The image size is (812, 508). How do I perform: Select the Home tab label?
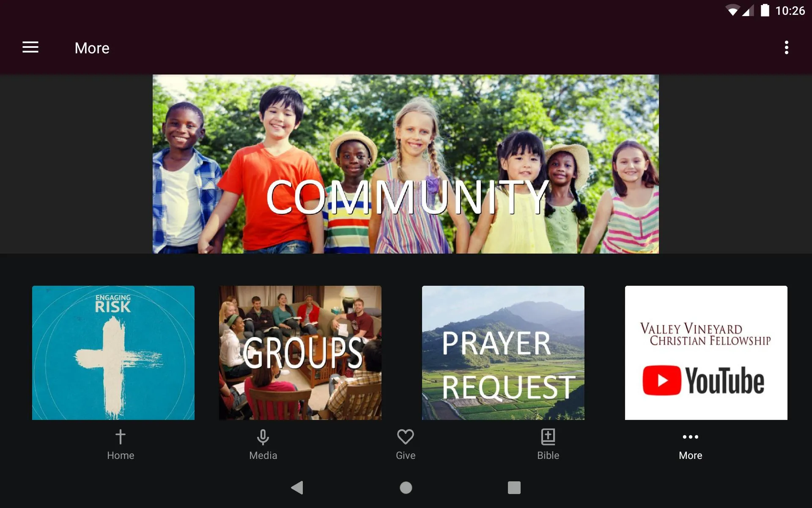coord(121,456)
